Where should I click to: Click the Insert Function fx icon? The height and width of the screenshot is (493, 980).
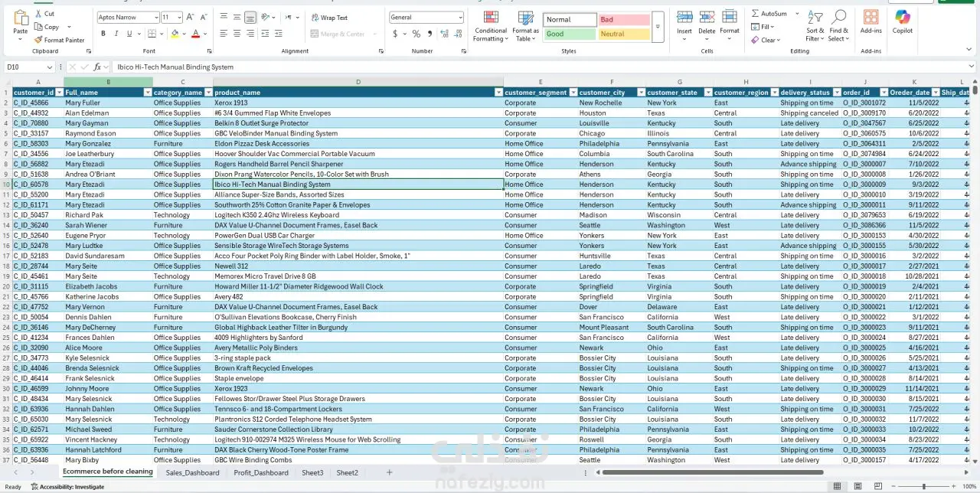pos(97,67)
